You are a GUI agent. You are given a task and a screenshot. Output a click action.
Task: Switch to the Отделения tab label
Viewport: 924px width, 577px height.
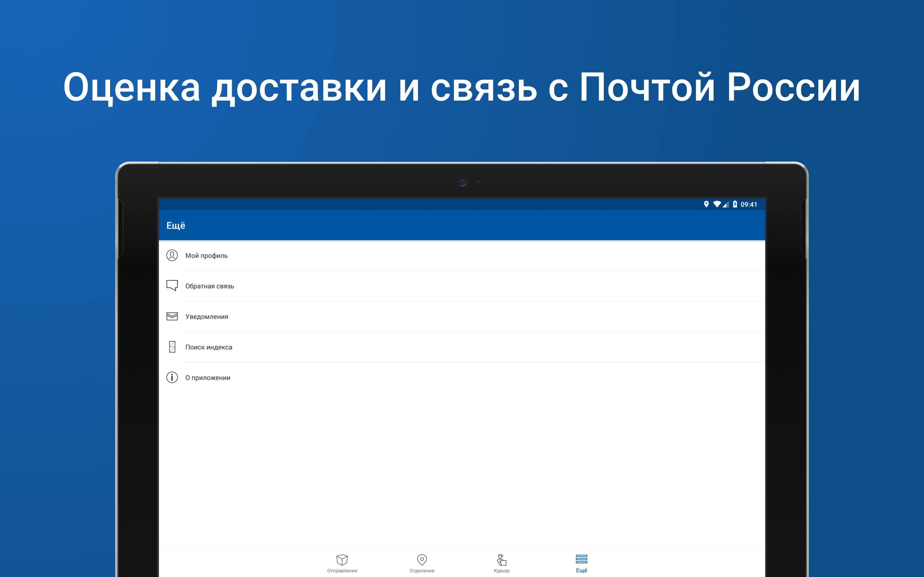coord(422,571)
